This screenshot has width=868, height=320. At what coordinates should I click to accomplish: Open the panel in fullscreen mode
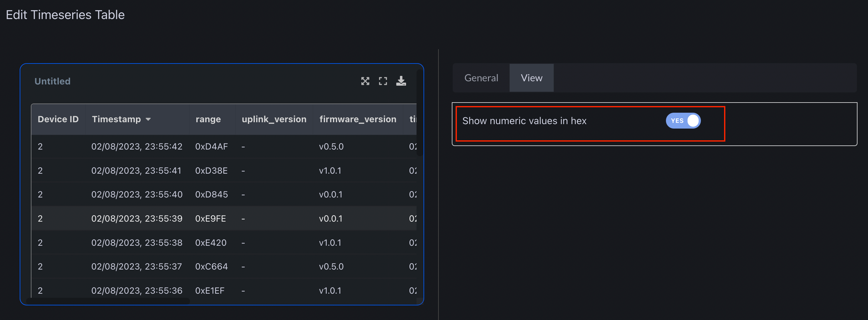click(x=383, y=81)
